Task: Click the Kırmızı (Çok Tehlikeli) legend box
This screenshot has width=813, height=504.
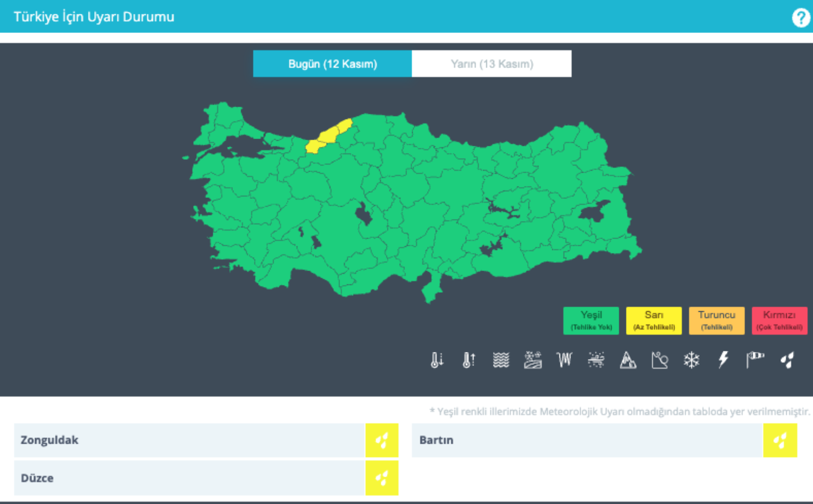Action: tap(779, 320)
